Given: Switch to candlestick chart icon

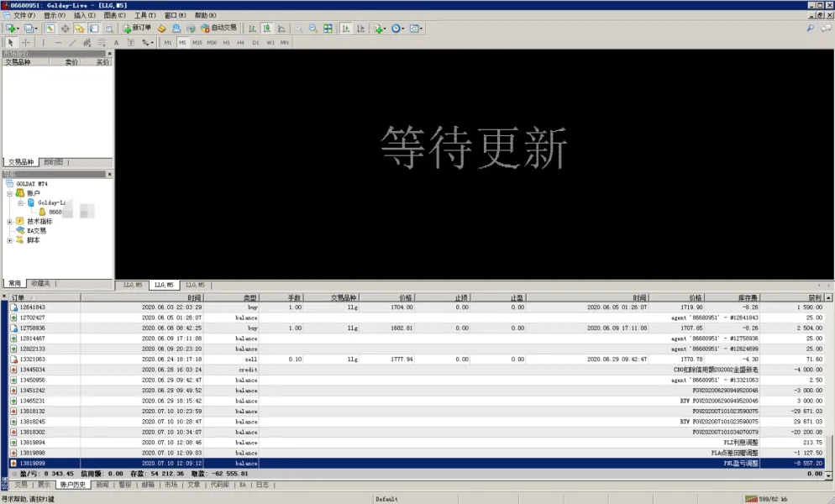Looking at the screenshot, I should [x=267, y=29].
